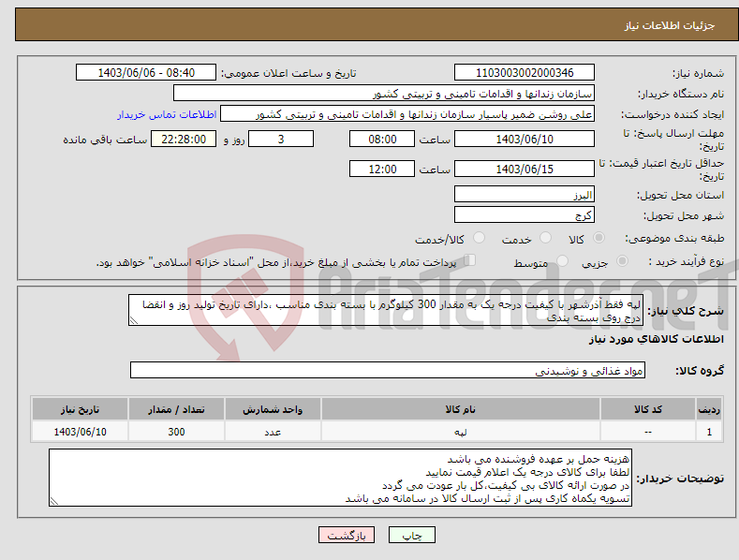Screen dimensions: 739x560
Task: Click the نام کالا column header
Action: click(x=461, y=409)
